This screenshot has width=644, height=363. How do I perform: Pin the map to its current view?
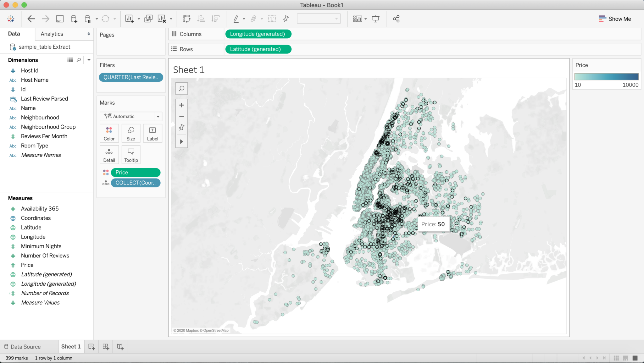click(181, 127)
